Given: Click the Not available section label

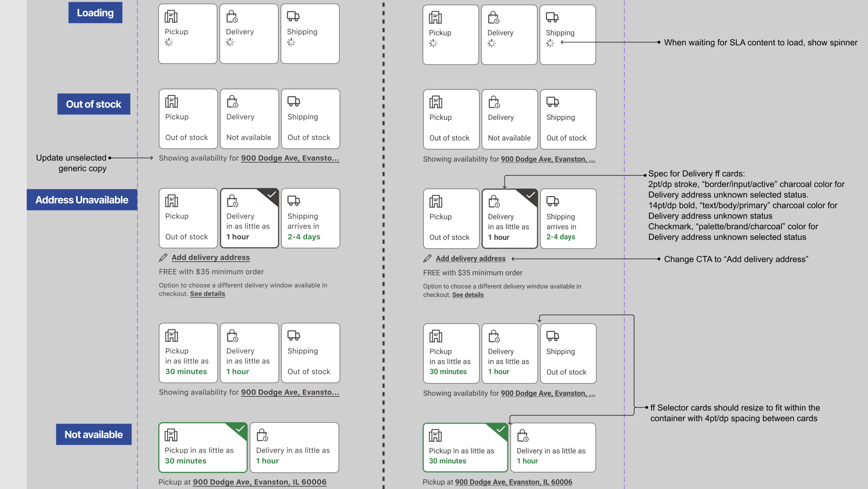Looking at the screenshot, I should (x=94, y=434).
